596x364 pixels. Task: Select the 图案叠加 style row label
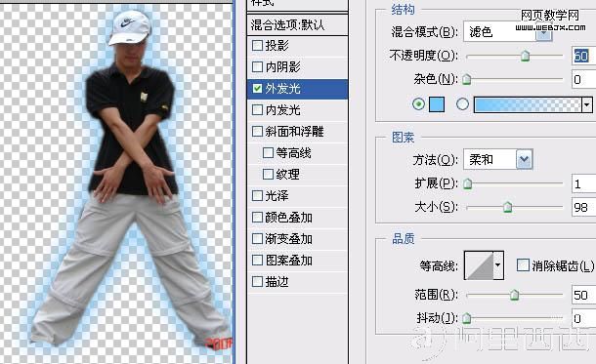pyautogui.click(x=289, y=260)
